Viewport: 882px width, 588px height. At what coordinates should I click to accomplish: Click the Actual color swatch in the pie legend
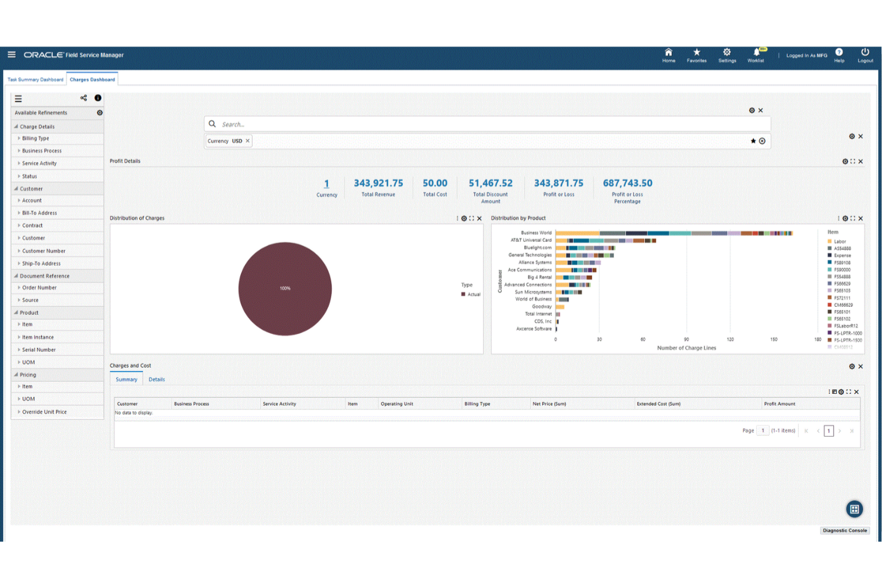[x=463, y=294]
